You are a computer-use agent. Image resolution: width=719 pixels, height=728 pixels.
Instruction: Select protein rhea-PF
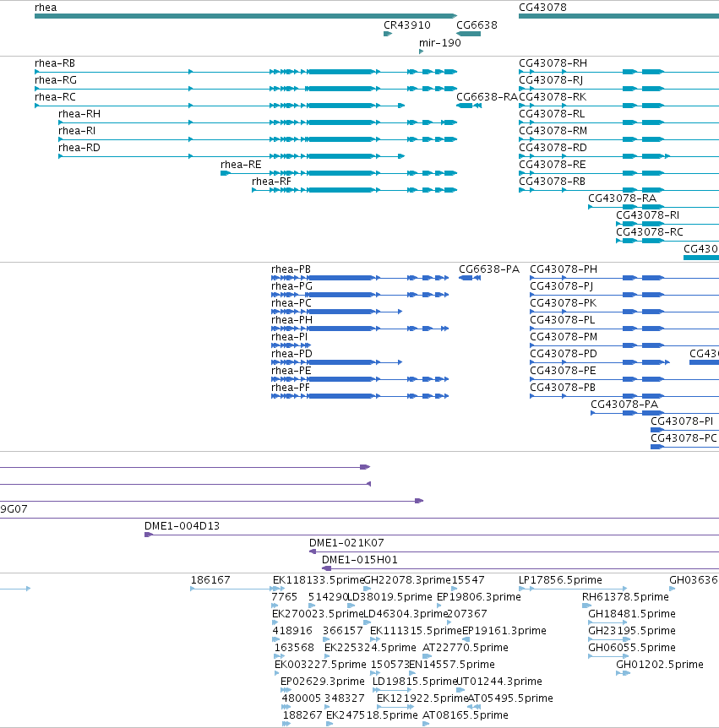[360, 396]
